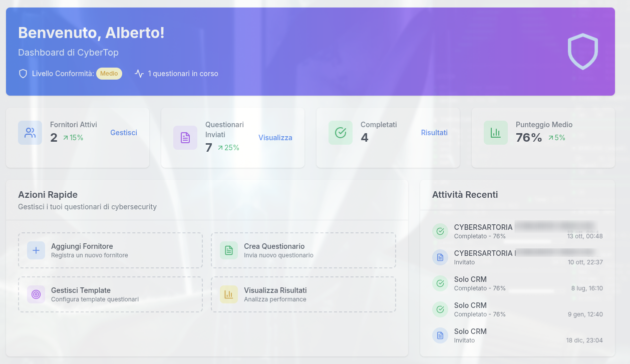The image size is (630, 364).
Task: Click the Azioni Rapide heading
Action: pos(48,195)
